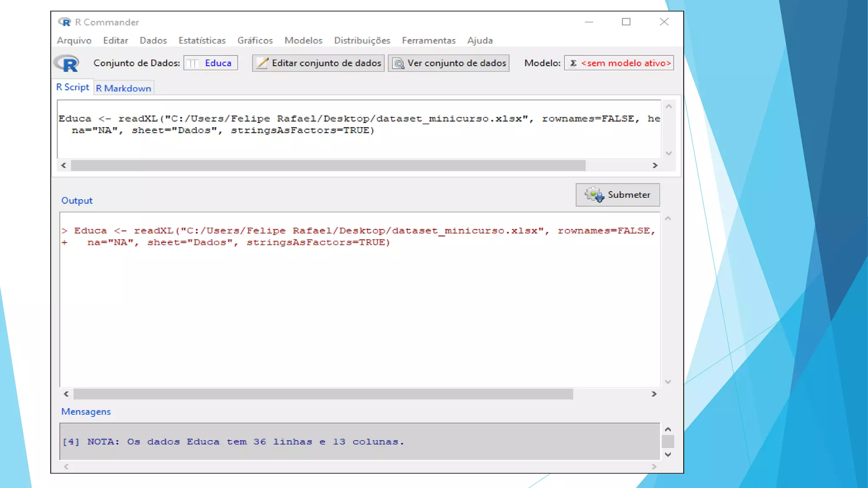
Task: Click the large R logo in the toolbar
Action: 67,64
